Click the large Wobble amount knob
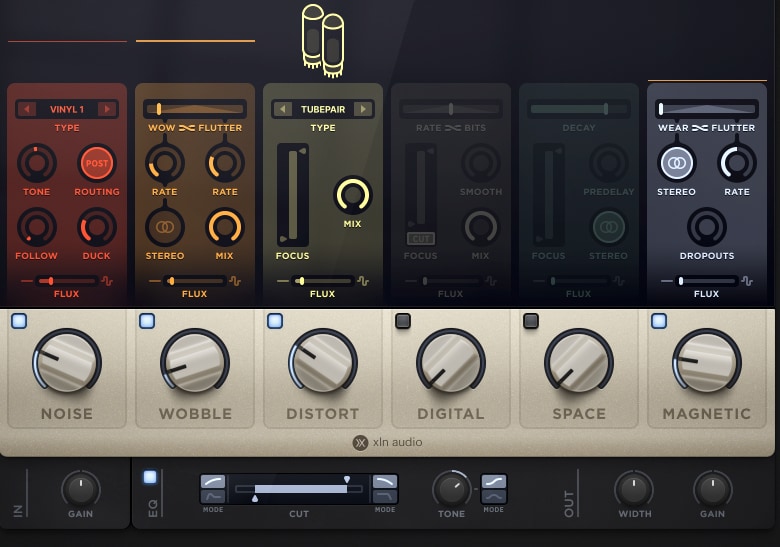780x547 pixels. coord(195,362)
